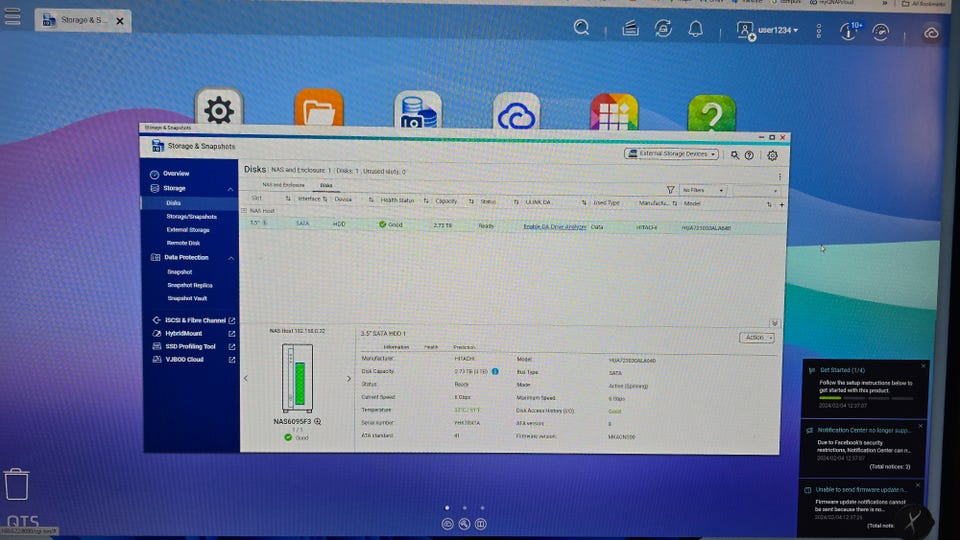Open the Dashboard gauge icon

click(880, 32)
